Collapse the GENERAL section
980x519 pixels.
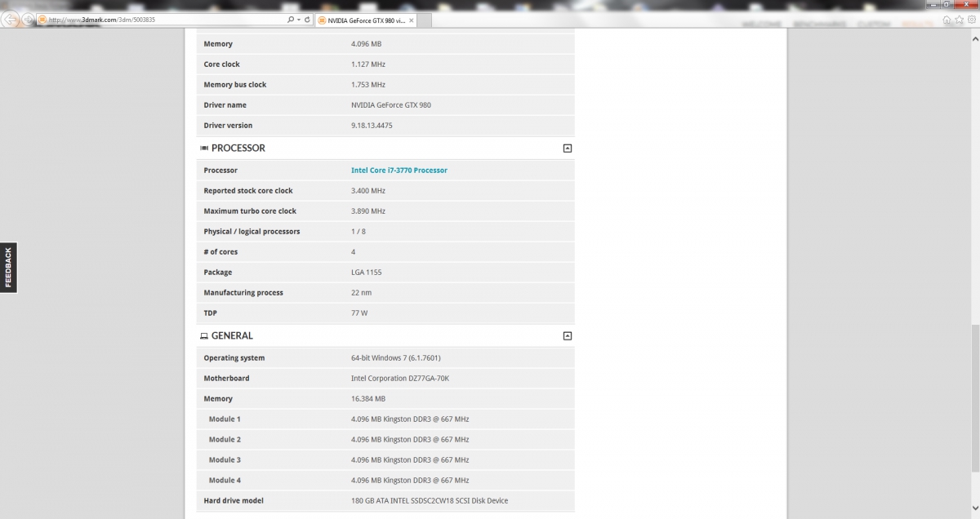(x=568, y=336)
